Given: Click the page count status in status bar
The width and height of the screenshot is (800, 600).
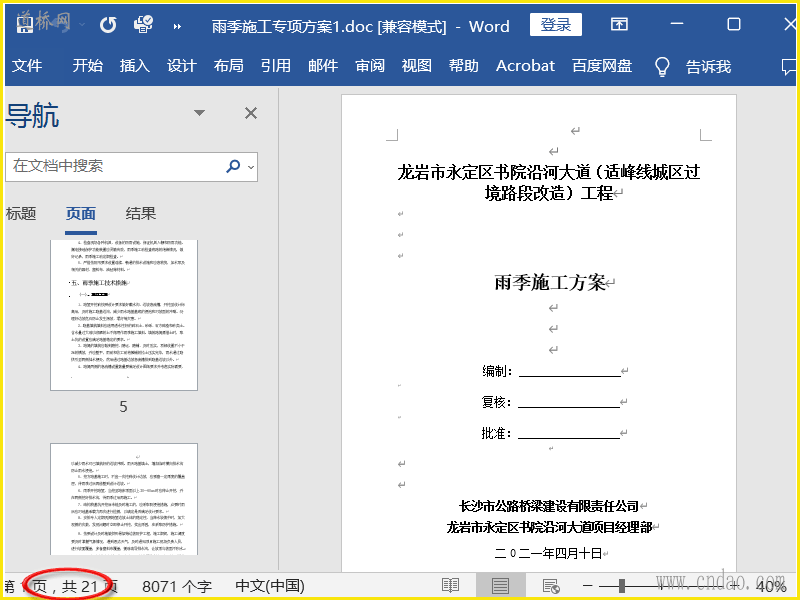Looking at the screenshot, I should [61, 587].
